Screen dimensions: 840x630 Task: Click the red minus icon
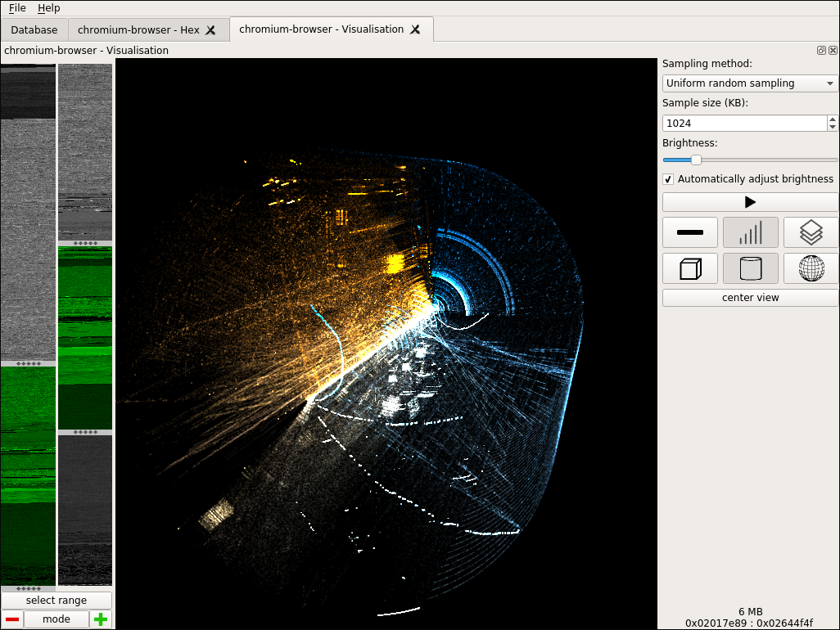pyautogui.click(x=12, y=619)
